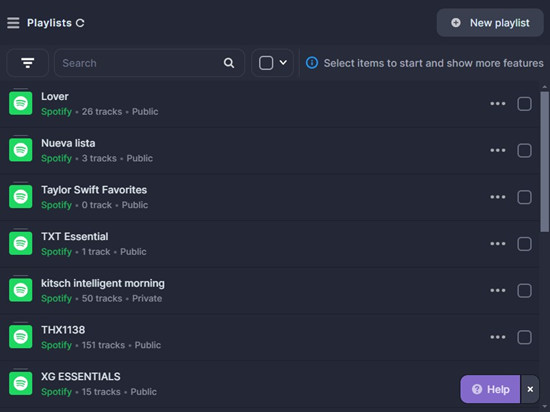Click the Private label on kitsch playlist

[147, 298]
